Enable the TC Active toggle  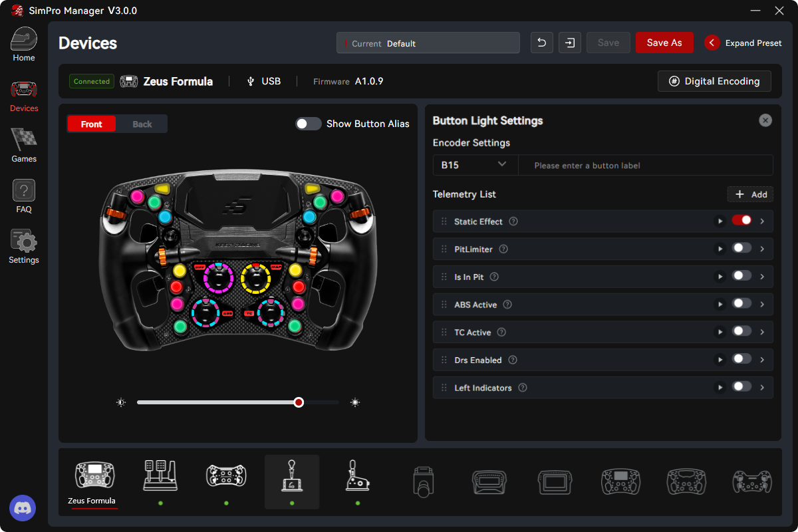(x=741, y=331)
